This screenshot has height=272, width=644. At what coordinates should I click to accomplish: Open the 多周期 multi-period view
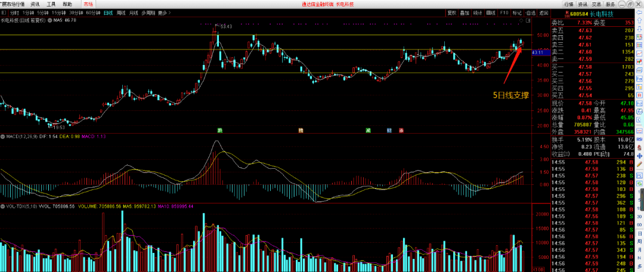coord(148,12)
